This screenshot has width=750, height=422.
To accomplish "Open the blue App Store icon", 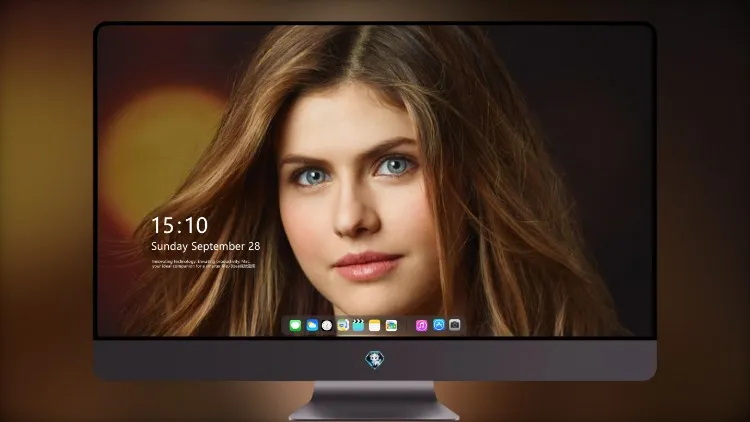I will tap(439, 325).
